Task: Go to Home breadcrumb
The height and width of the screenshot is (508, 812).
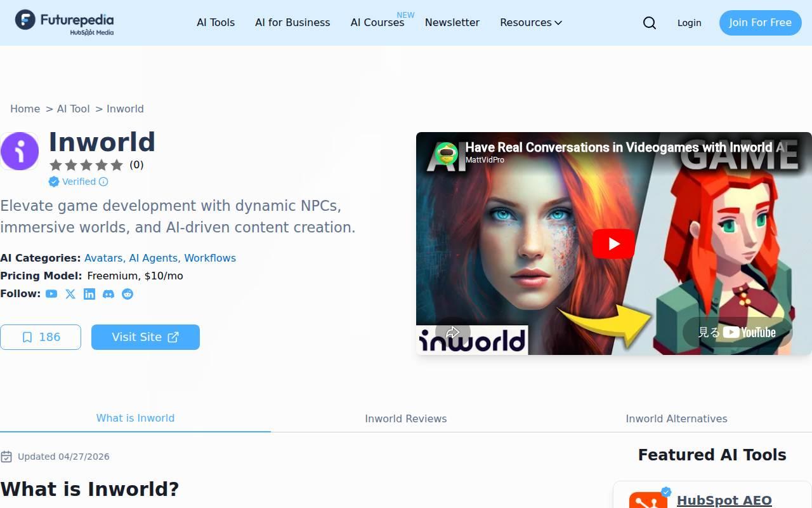Action: 25,109
